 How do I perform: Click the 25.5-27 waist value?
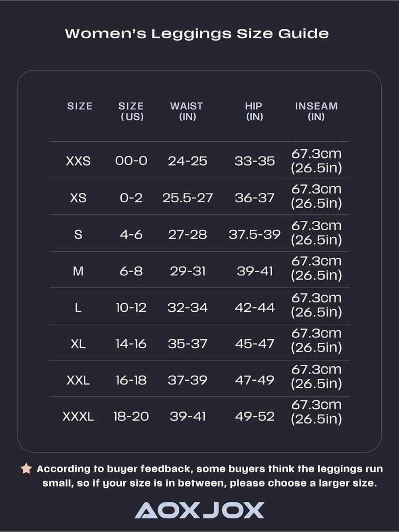(x=188, y=198)
